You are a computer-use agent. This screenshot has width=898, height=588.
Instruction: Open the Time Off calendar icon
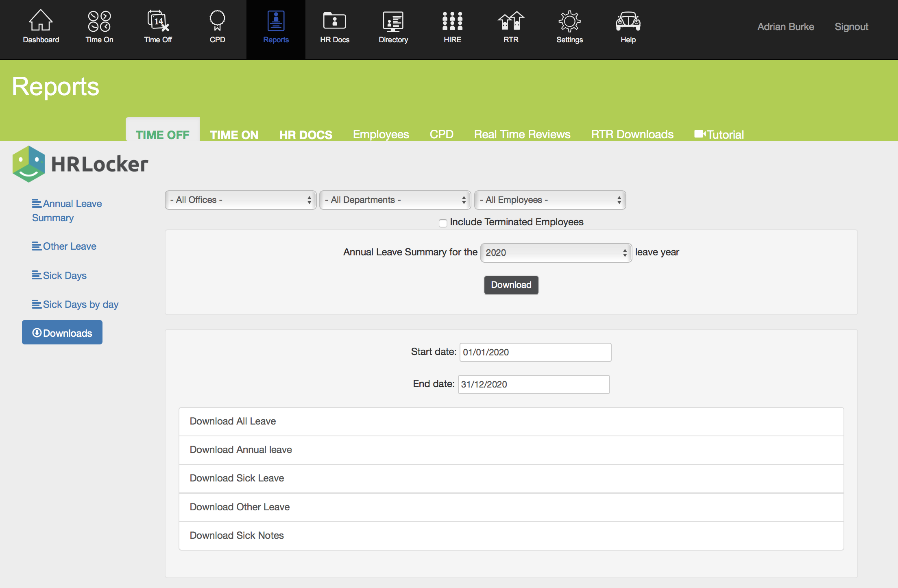[x=158, y=21]
